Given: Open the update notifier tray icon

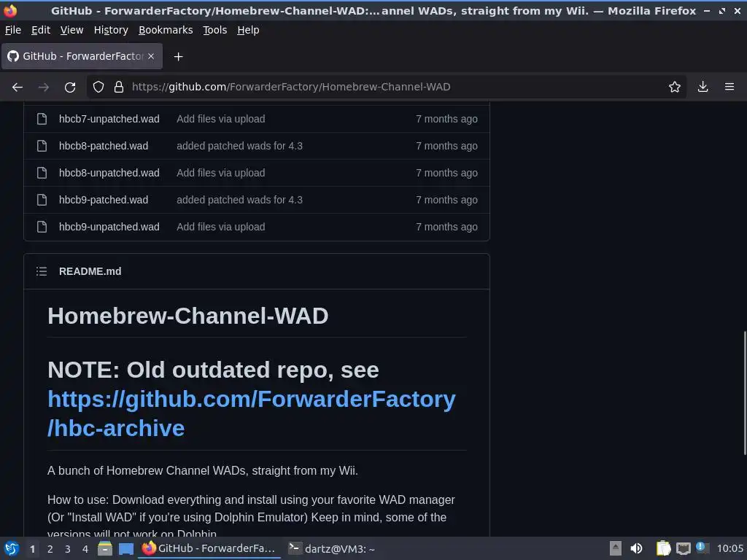Looking at the screenshot, I should point(702,548).
